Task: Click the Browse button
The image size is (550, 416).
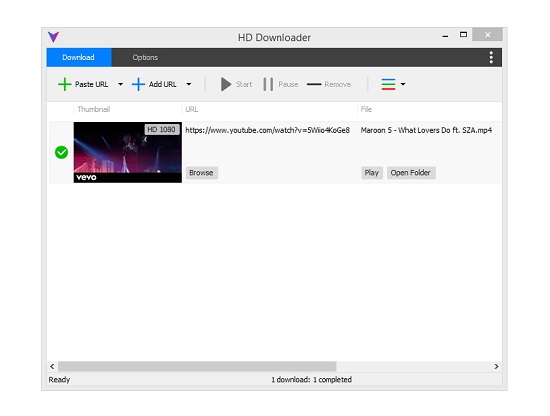Action: coord(202,173)
